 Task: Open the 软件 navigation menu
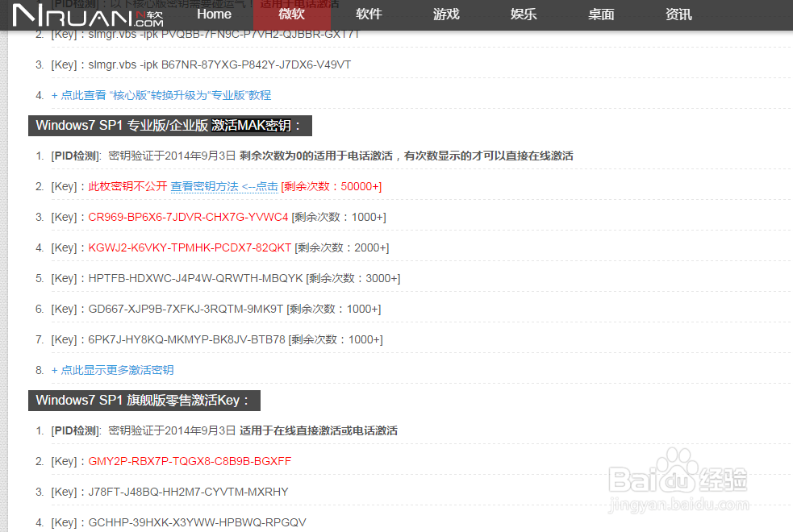click(369, 15)
